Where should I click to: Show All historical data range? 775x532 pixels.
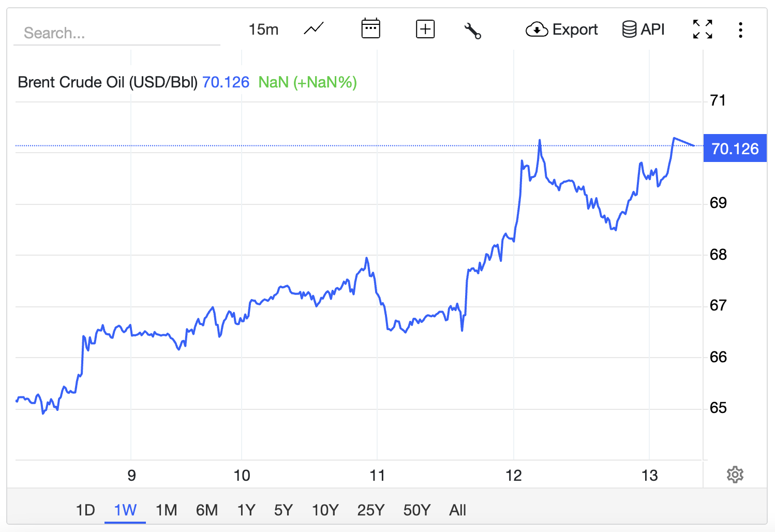click(457, 510)
